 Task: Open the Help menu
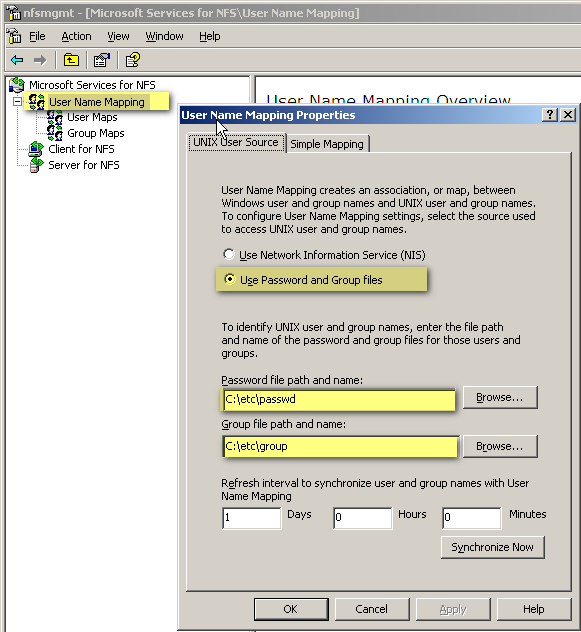coord(210,36)
